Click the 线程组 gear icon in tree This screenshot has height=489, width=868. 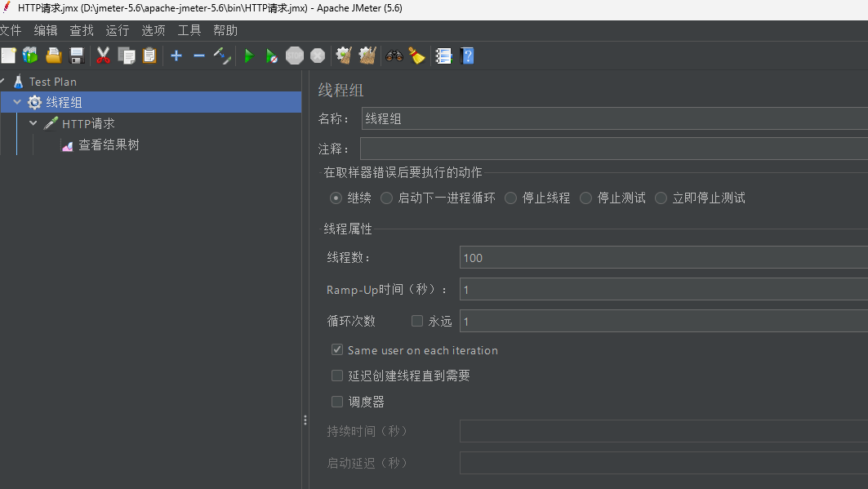click(x=34, y=102)
